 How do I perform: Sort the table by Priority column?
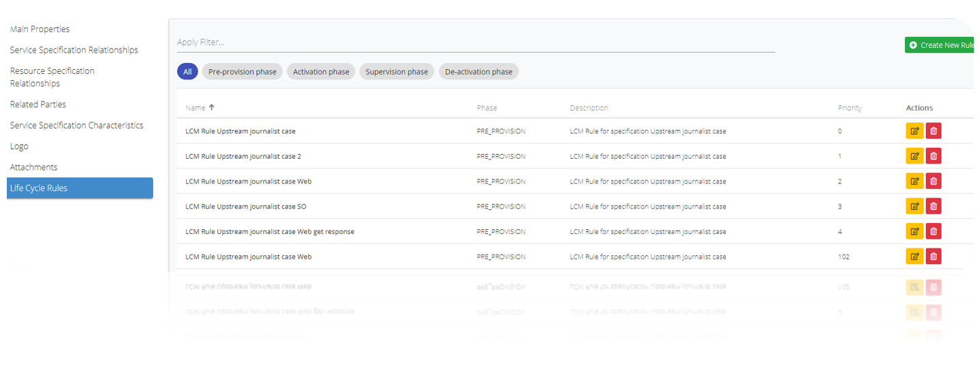click(849, 108)
